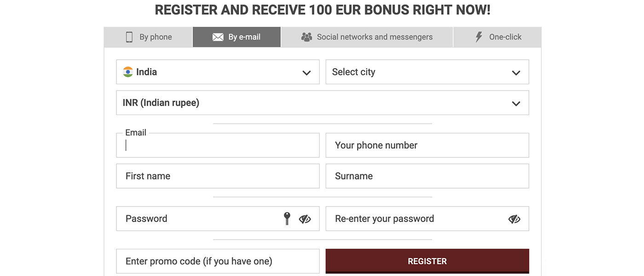Toggle password visibility in the Password field
The height and width of the screenshot is (276, 644).
[x=304, y=219]
